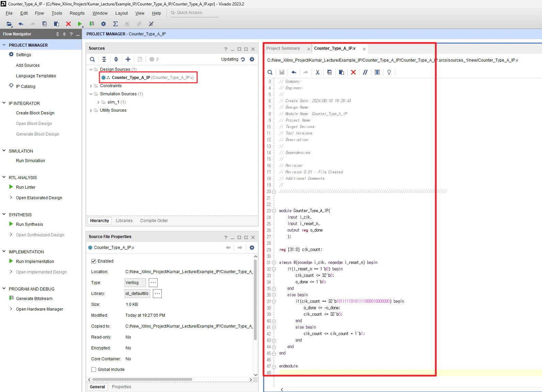The width and height of the screenshot is (542, 392).
Task: Click the Source File Properties horizontal scrollbar
Action: (142, 379)
